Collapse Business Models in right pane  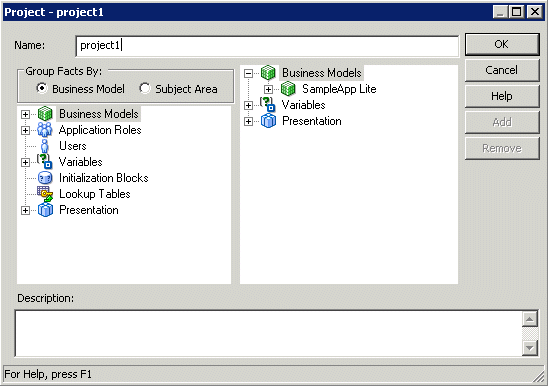pos(248,73)
